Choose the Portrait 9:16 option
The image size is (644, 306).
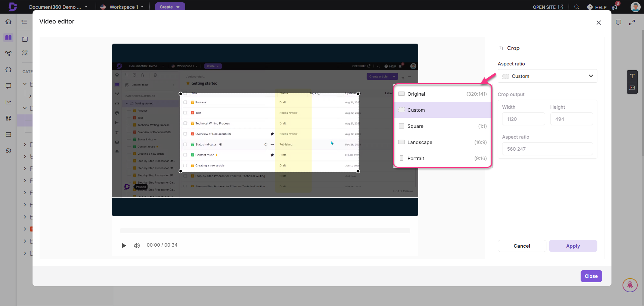tap(443, 158)
